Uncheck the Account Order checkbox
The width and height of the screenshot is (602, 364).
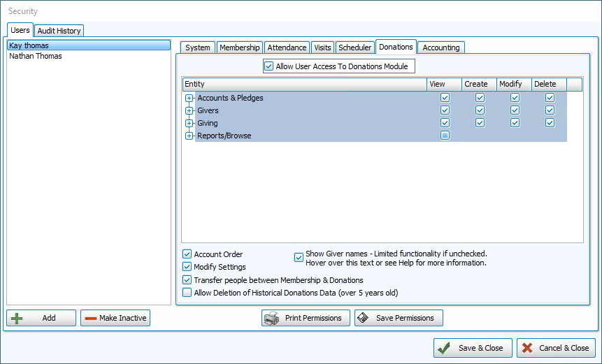coord(187,254)
